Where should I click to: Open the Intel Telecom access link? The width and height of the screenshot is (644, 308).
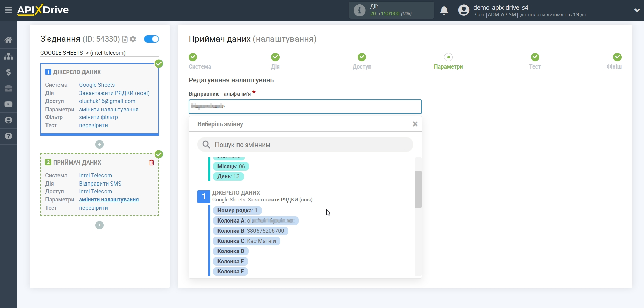[x=95, y=191]
